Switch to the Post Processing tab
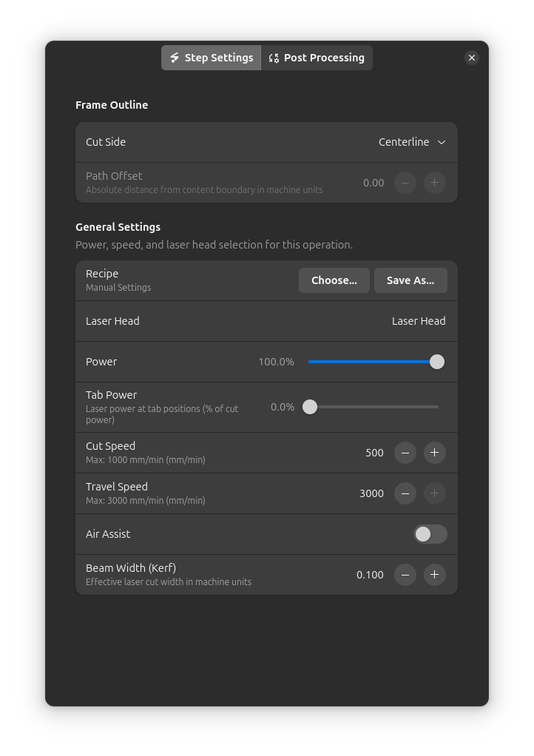Screen dimensions: 534x756 pyautogui.click(x=317, y=58)
